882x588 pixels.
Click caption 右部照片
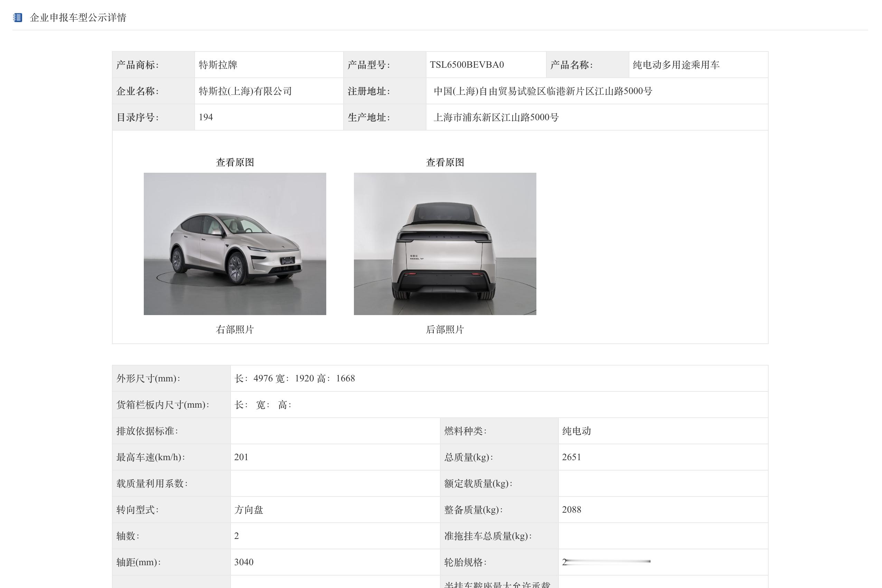[235, 330]
